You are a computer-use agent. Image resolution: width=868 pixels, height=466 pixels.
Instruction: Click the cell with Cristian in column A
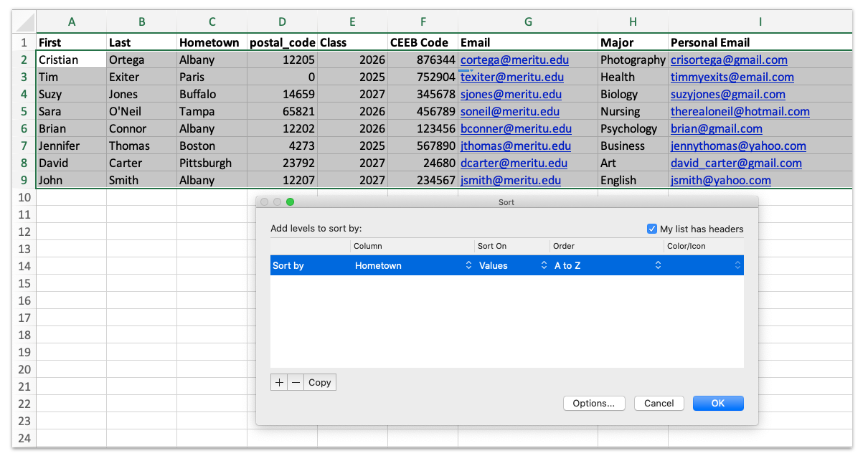[x=71, y=60]
